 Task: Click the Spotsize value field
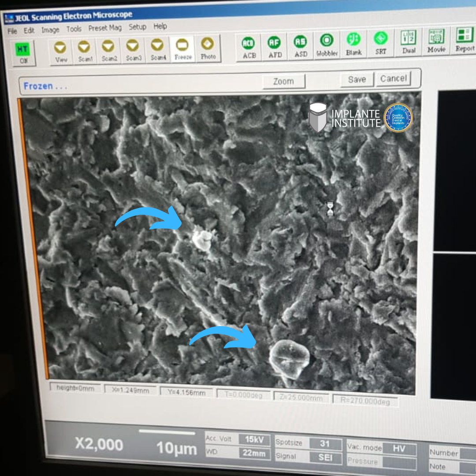pyautogui.click(x=325, y=443)
